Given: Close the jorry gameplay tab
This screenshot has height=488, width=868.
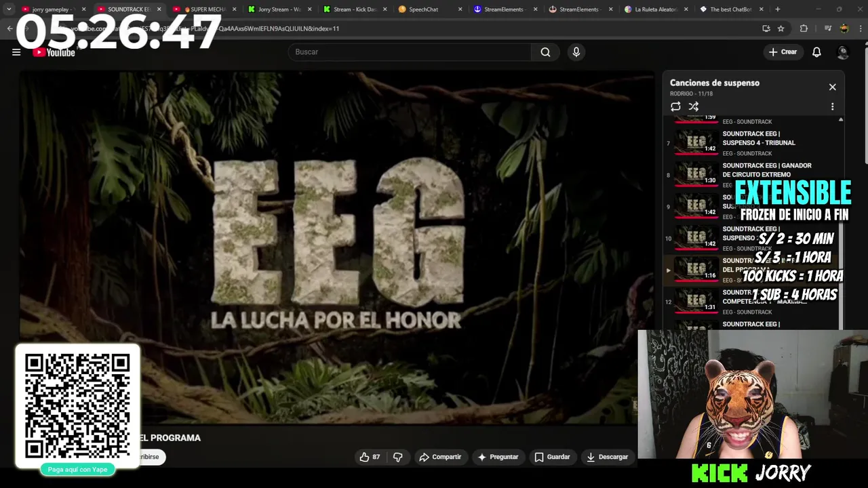Looking at the screenshot, I should click(x=83, y=9).
